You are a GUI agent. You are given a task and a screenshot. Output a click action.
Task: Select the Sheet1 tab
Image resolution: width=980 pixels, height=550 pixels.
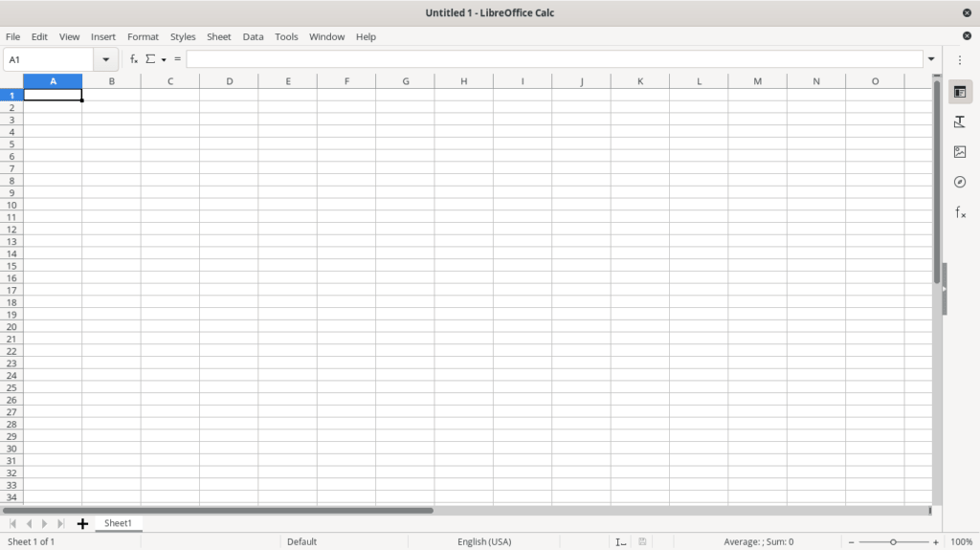point(118,523)
